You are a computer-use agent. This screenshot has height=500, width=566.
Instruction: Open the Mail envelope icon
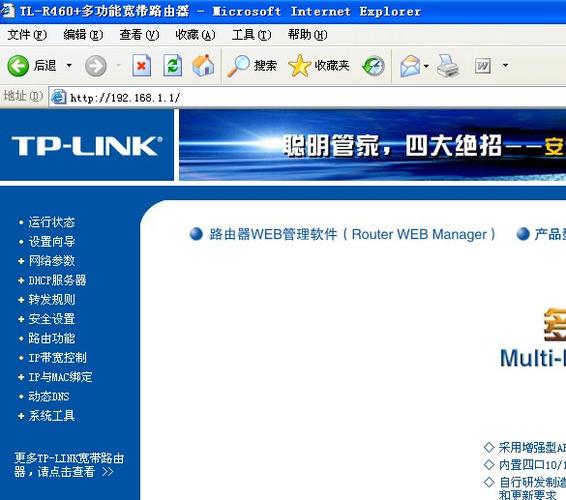tap(410, 66)
